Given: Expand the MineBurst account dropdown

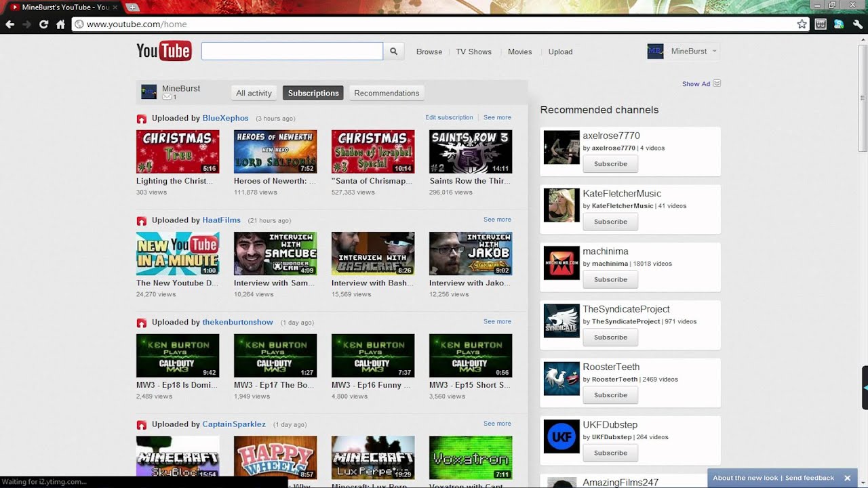Looking at the screenshot, I should 714,51.
